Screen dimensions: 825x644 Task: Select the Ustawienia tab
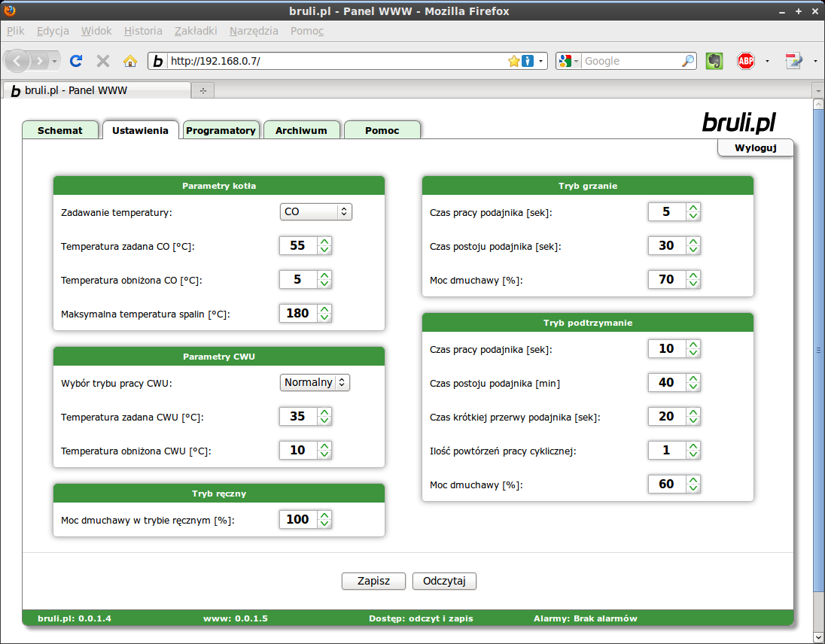(141, 130)
